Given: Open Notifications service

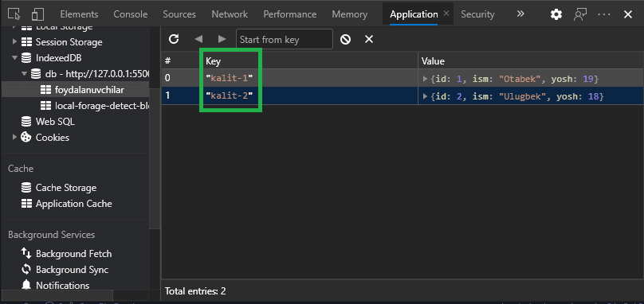Looking at the screenshot, I should click(62, 285).
